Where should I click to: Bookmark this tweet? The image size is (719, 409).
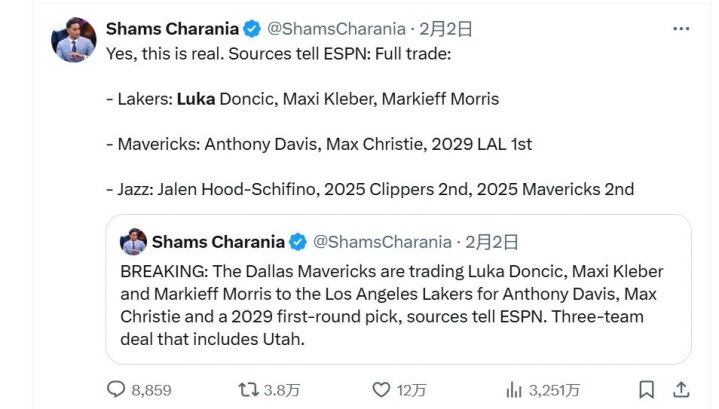(x=647, y=390)
